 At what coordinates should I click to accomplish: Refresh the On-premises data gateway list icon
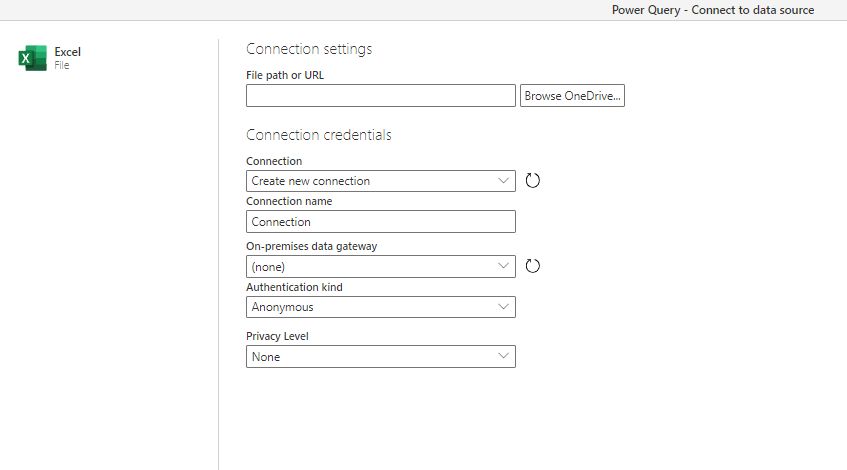point(533,266)
